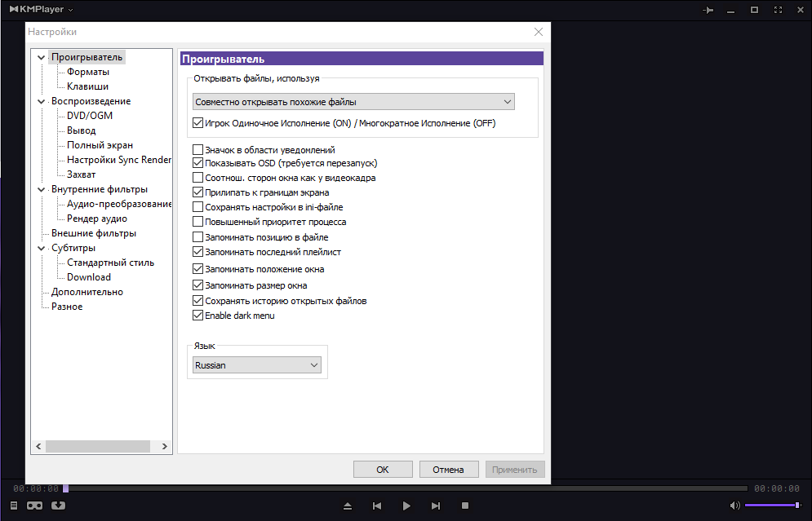Click the remaining time display on the right
The width and height of the screenshot is (812, 521).
[x=776, y=488]
